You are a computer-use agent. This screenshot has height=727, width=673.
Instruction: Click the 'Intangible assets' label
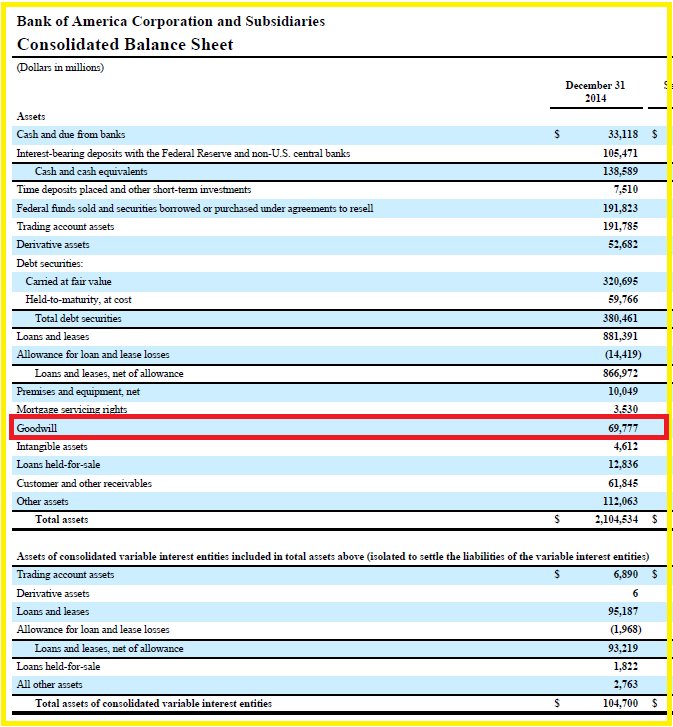point(52,446)
